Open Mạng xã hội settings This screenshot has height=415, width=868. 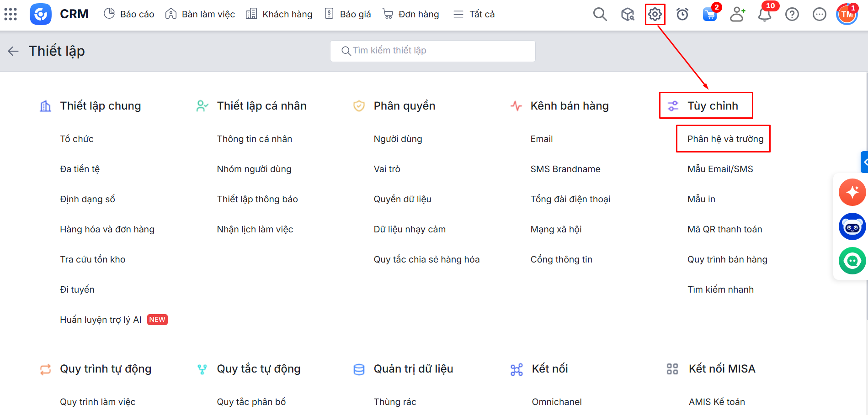(556, 229)
